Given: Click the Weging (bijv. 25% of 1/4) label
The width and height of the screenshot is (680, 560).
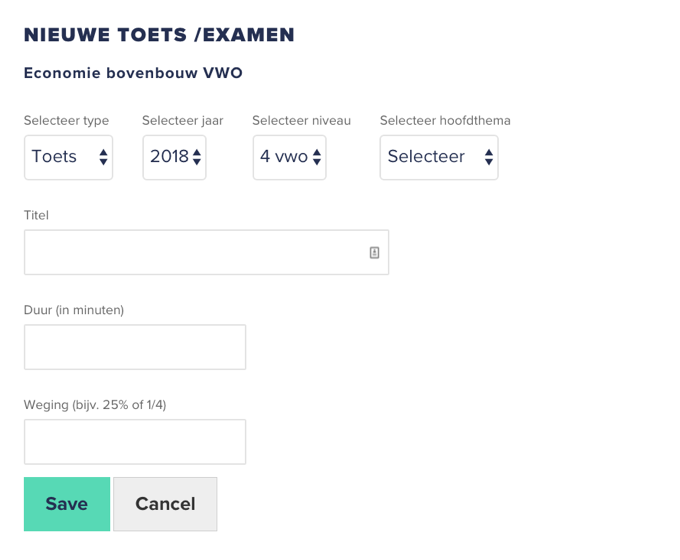Looking at the screenshot, I should (x=95, y=405).
